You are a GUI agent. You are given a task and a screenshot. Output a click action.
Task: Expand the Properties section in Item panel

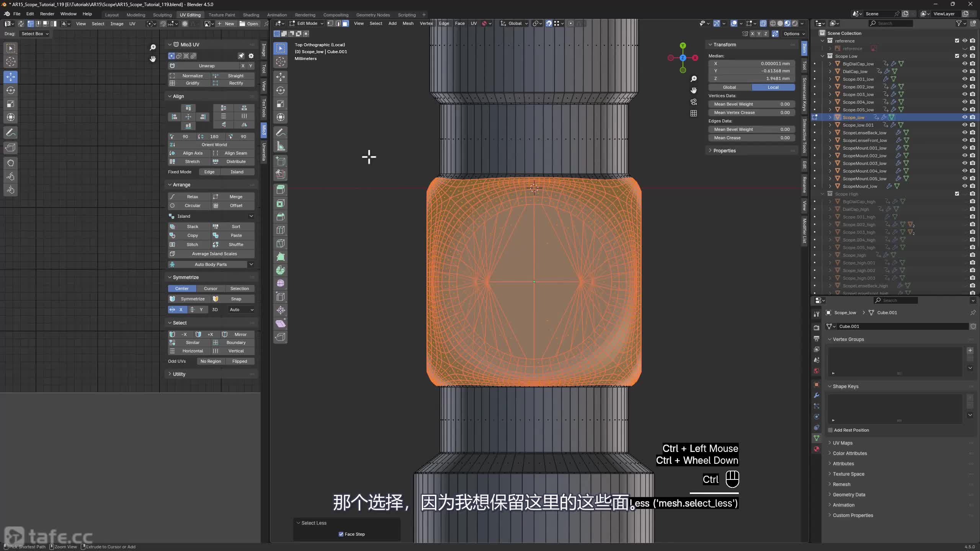click(x=724, y=151)
